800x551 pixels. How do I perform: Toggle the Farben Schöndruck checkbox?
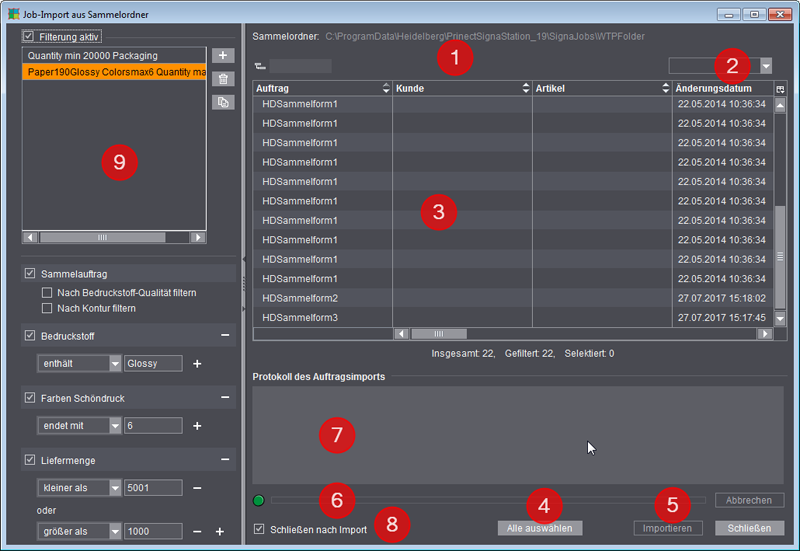pyautogui.click(x=30, y=397)
